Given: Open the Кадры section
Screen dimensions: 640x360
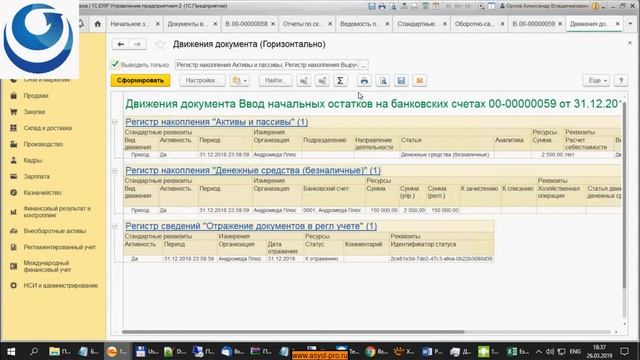Looking at the screenshot, I should pos(33,160).
